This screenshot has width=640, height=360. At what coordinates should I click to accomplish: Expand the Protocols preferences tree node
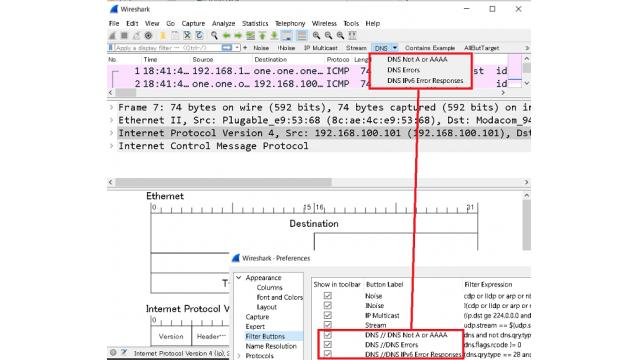[x=239, y=356]
